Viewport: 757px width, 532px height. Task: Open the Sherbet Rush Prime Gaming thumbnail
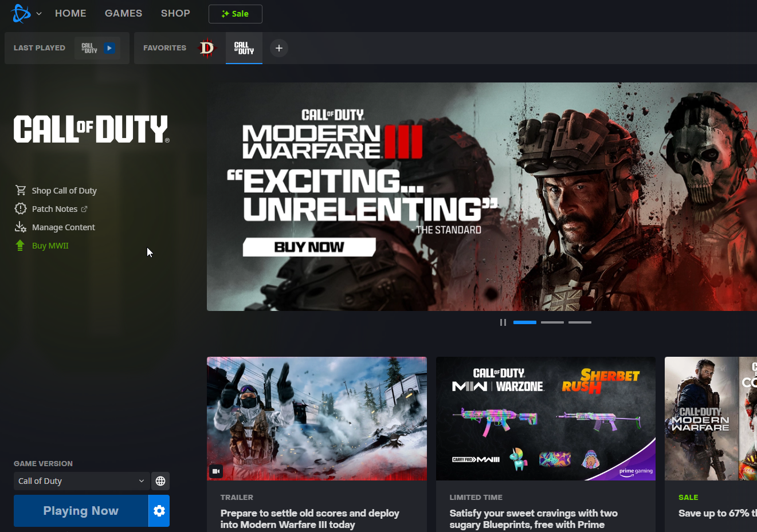(x=546, y=419)
